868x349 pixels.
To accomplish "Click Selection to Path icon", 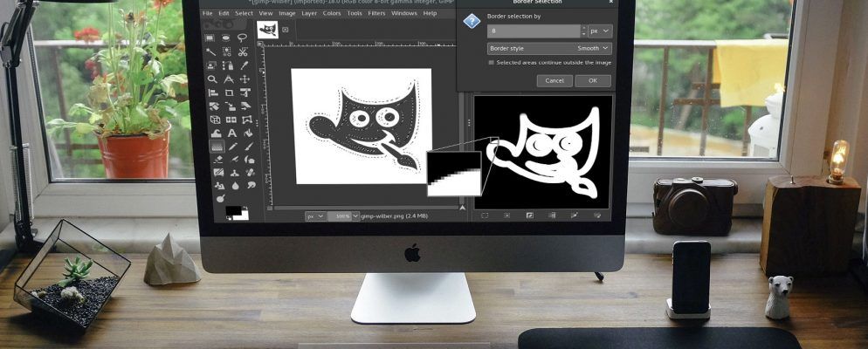I will click(574, 216).
